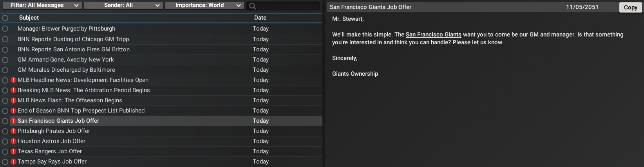This screenshot has height=167, width=644.
Task: Select radio for Ousting of Chicago GM Tripp
Action: (x=5, y=39)
